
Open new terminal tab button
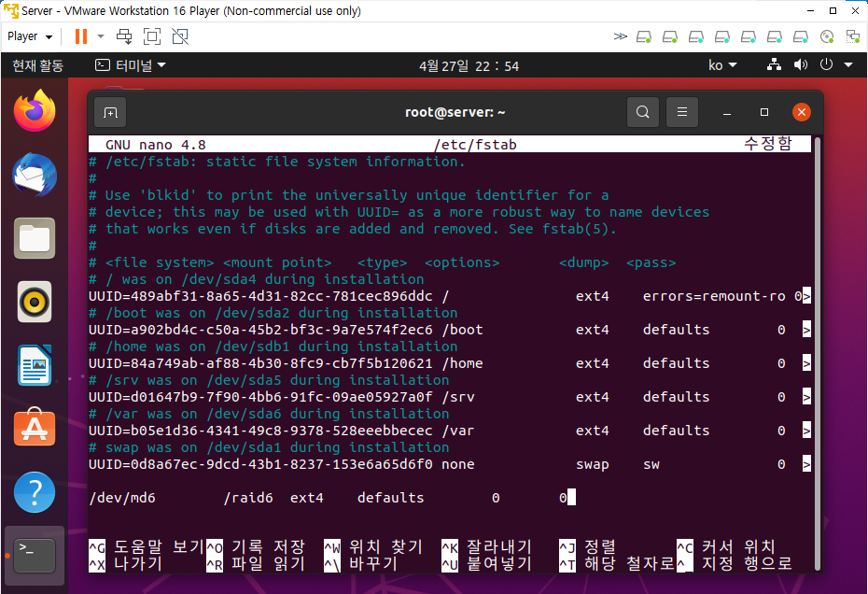110,112
